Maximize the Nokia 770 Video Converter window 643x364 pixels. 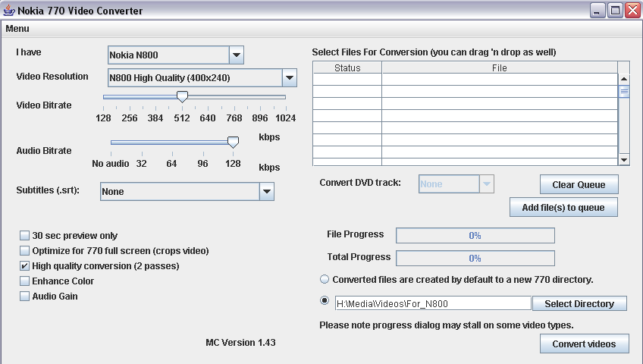(615, 11)
